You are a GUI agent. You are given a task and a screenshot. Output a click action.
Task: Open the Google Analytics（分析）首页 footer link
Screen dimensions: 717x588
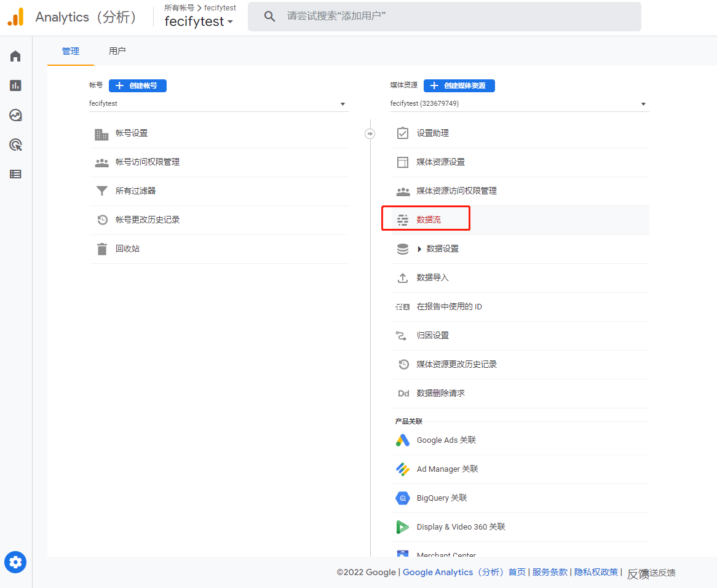464,573
